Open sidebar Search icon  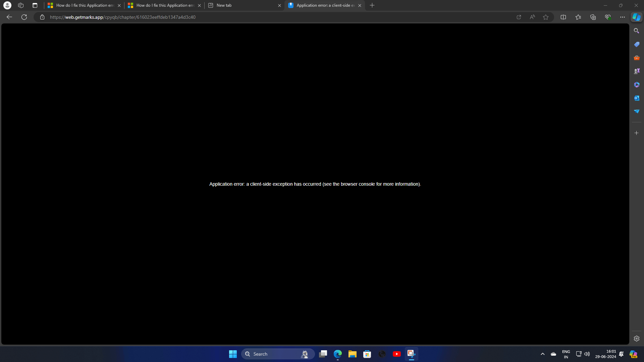pos(636,31)
